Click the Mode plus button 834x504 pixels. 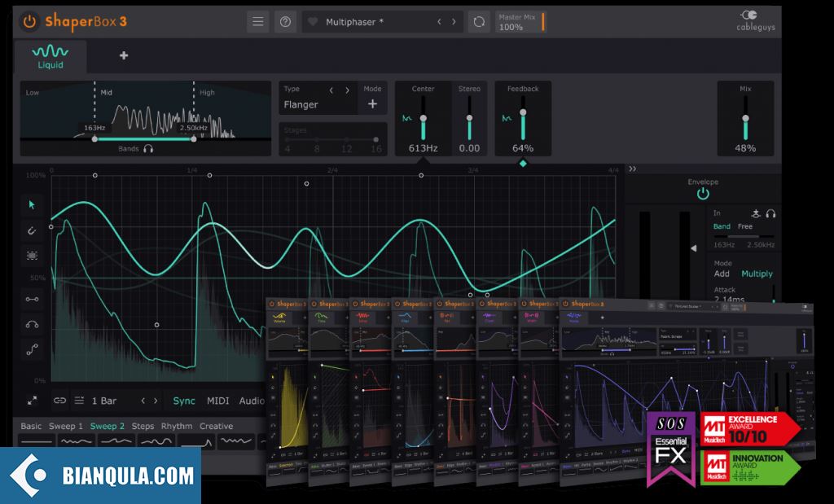(372, 104)
